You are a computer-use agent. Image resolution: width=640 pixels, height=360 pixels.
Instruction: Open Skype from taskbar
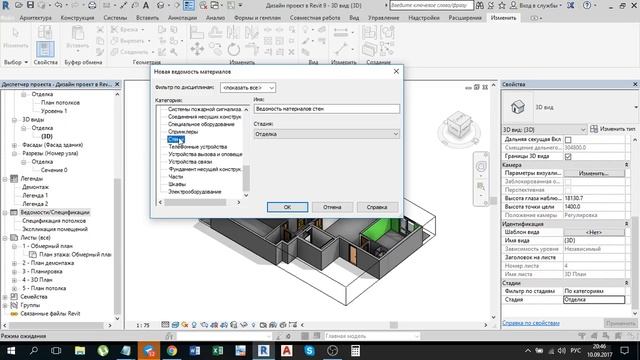[309, 351]
